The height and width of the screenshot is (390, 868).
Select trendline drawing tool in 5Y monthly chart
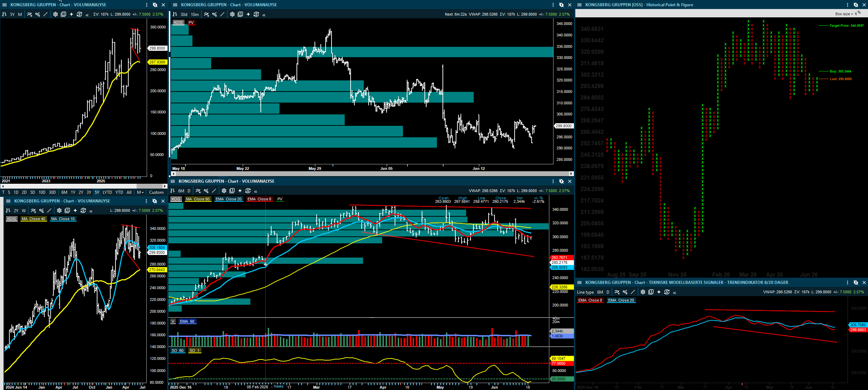(x=45, y=14)
